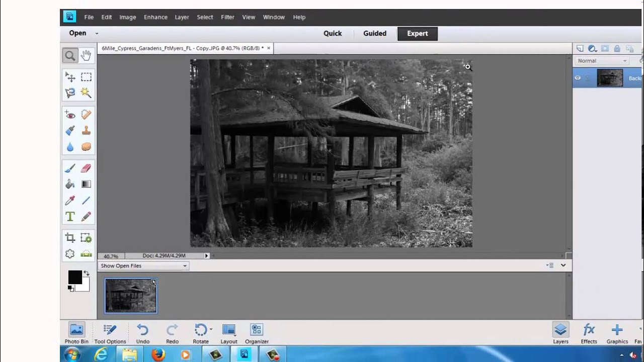Open the Enhance menu
The image size is (644, 362).
coord(155,17)
